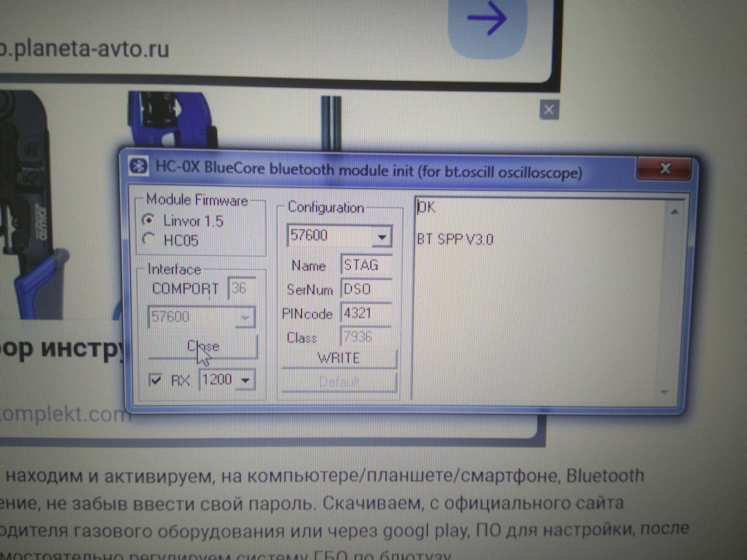
Task: Click the Name field containing STAG
Action: [366, 264]
